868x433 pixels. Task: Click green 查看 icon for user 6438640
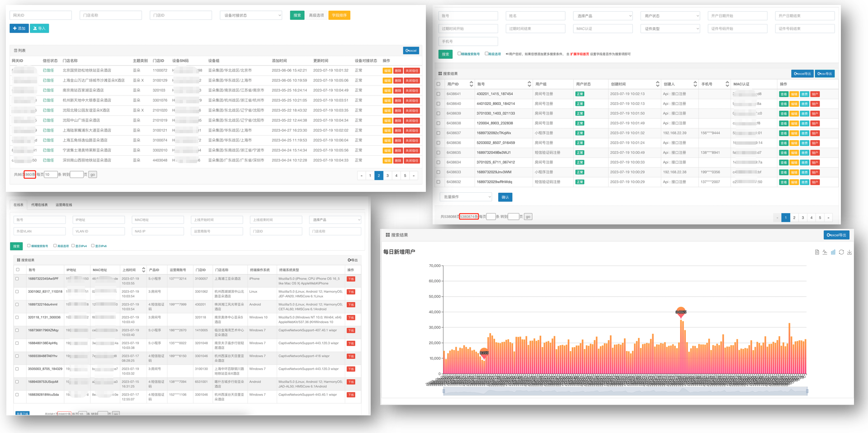pyautogui.click(x=783, y=104)
